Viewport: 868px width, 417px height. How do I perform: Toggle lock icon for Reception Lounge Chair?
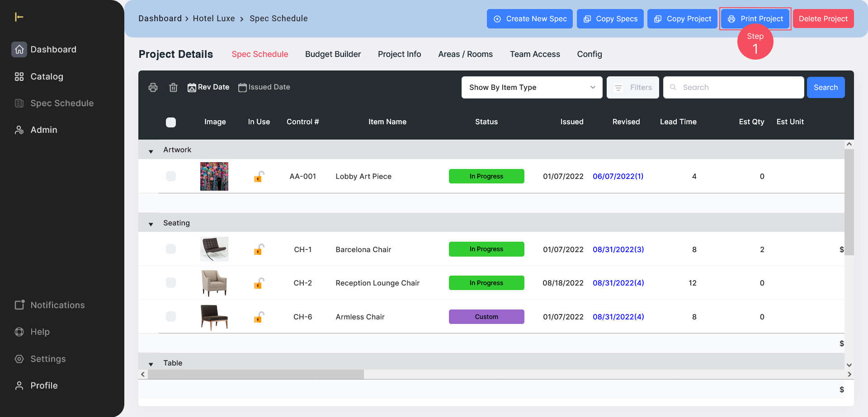tap(259, 283)
